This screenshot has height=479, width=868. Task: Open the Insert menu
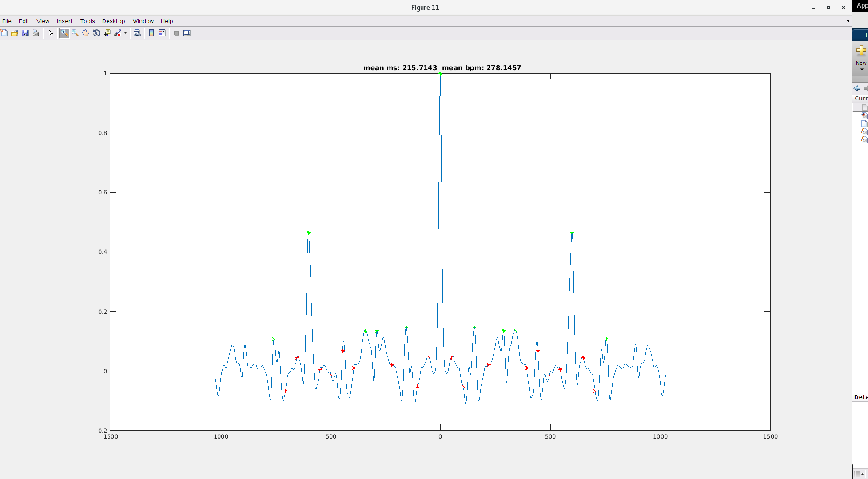(x=64, y=21)
